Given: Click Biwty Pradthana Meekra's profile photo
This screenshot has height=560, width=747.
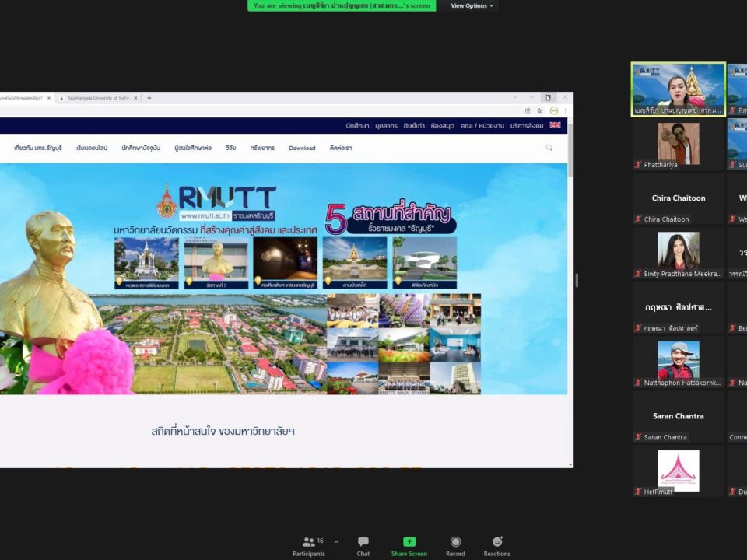Looking at the screenshot, I should pyautogui.click(x=679, y=252).
